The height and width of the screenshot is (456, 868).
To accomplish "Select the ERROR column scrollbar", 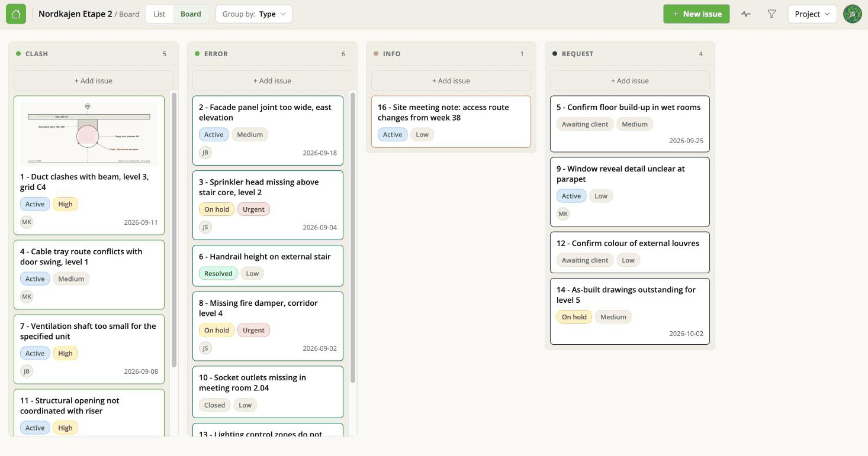I will click(x=353, y=237).
